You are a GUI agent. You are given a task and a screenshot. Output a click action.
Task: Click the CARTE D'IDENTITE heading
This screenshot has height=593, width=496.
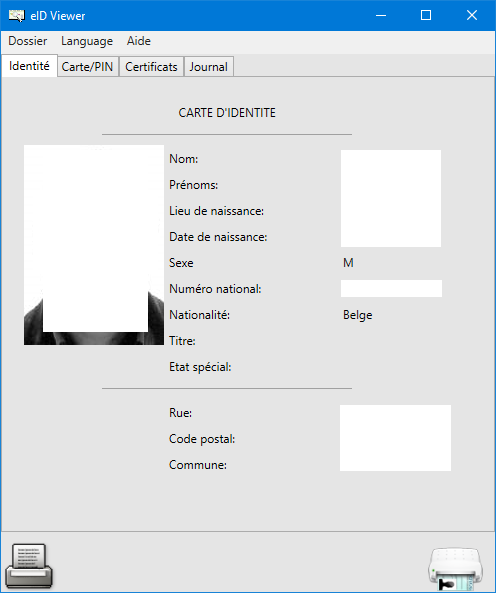[227, 113]
